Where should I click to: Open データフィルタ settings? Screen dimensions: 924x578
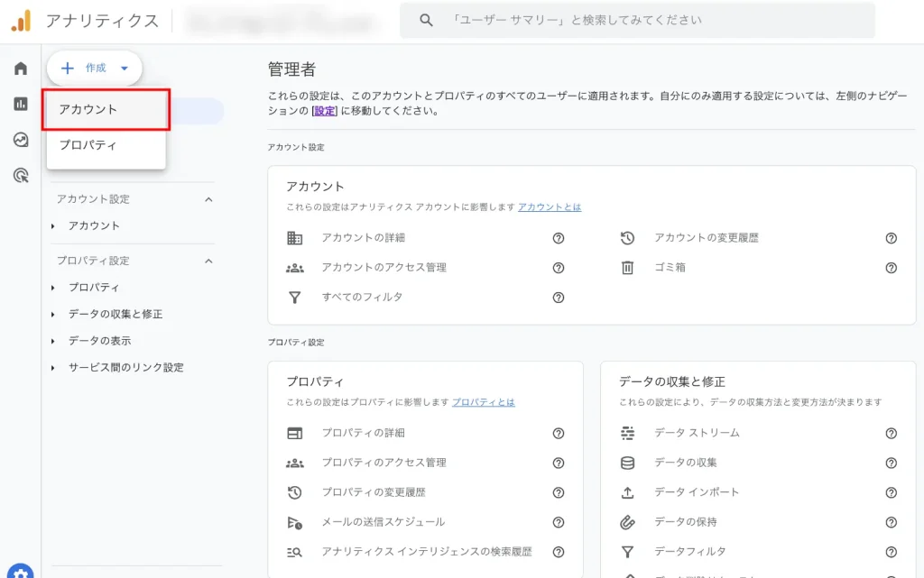point(690,552)
